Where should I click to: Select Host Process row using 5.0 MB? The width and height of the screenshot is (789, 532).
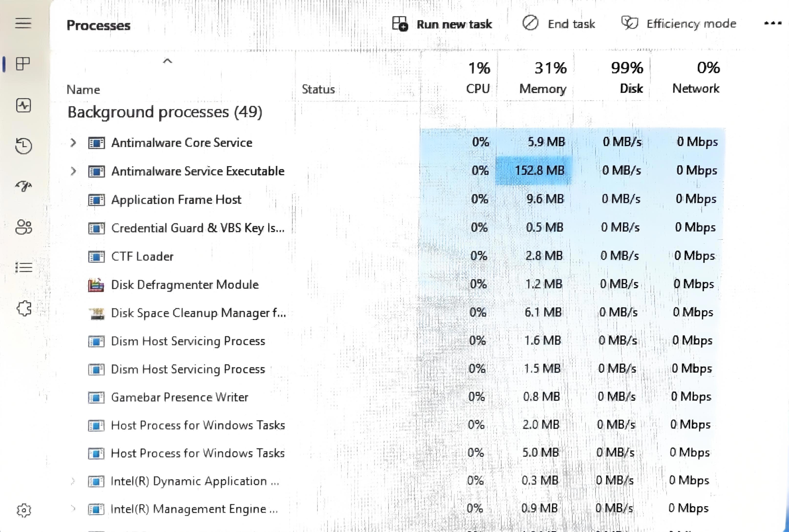(x=540, y=453)
